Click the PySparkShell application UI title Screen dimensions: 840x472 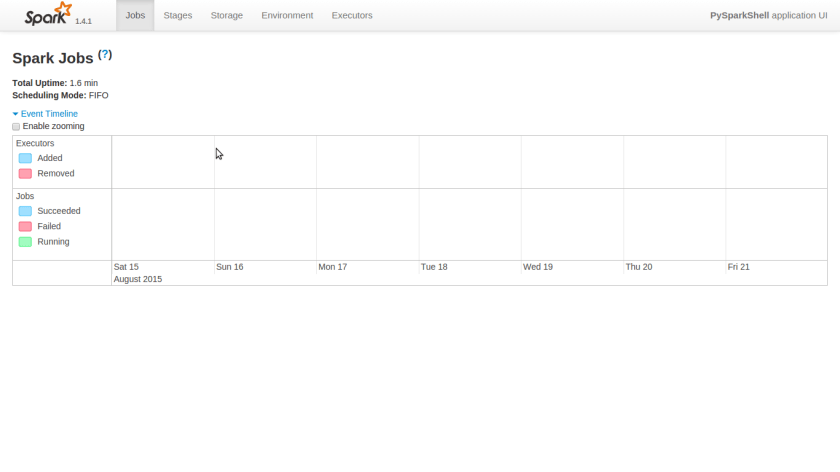coord(769,15)
